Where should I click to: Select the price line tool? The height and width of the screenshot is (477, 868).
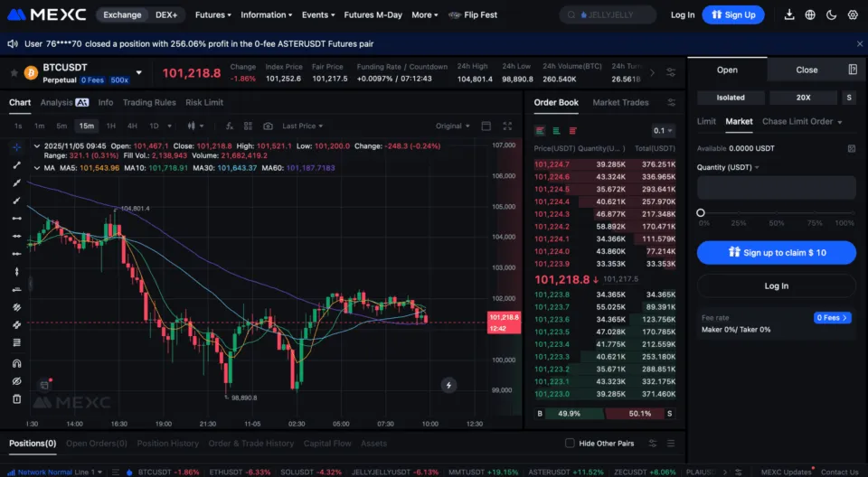(x=16, y=289)
